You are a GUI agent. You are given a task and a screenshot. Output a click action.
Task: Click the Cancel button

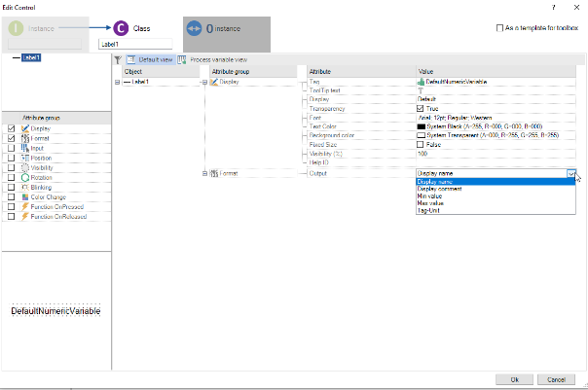tap(556, 379)
